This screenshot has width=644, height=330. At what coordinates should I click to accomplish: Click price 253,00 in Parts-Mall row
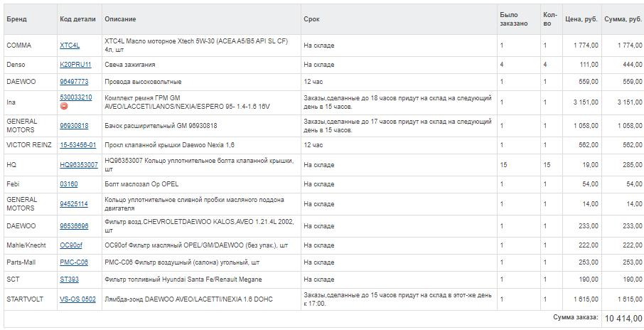[x=589, y=262]
